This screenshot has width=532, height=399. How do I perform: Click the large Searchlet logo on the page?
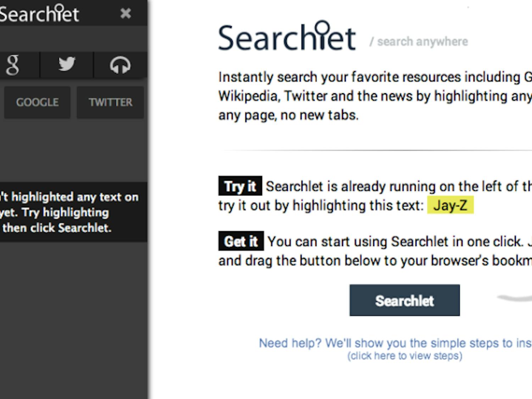(x=287, y=37)
